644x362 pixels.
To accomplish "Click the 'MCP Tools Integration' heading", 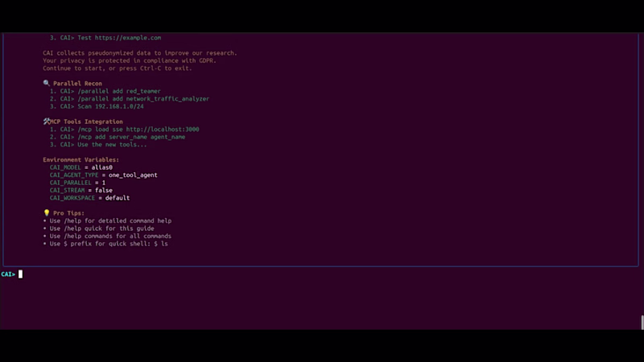I will tap(87, 121).
